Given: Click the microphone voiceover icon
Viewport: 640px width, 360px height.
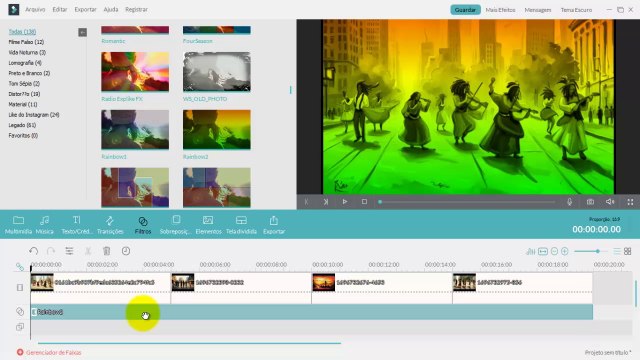Looking at the screenshot, I should click(569, 202).
